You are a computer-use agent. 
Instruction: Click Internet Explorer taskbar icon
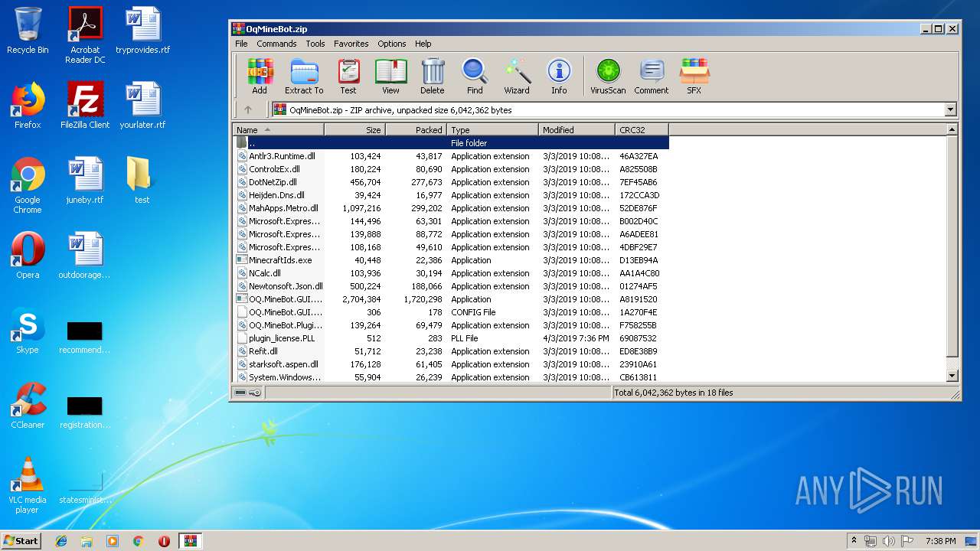click(61, 541)
